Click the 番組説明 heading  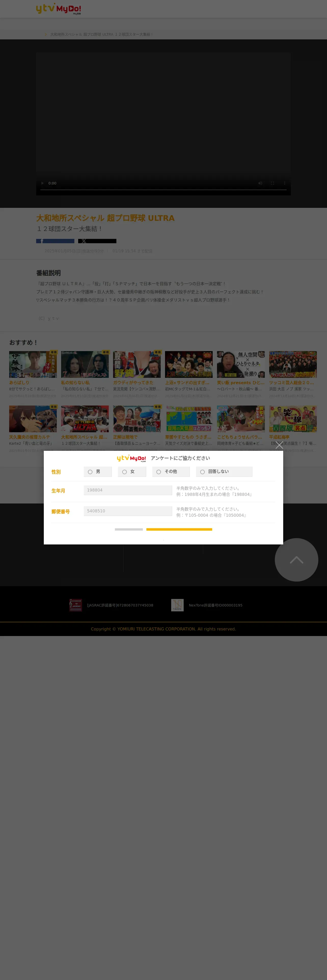point(48,273)
